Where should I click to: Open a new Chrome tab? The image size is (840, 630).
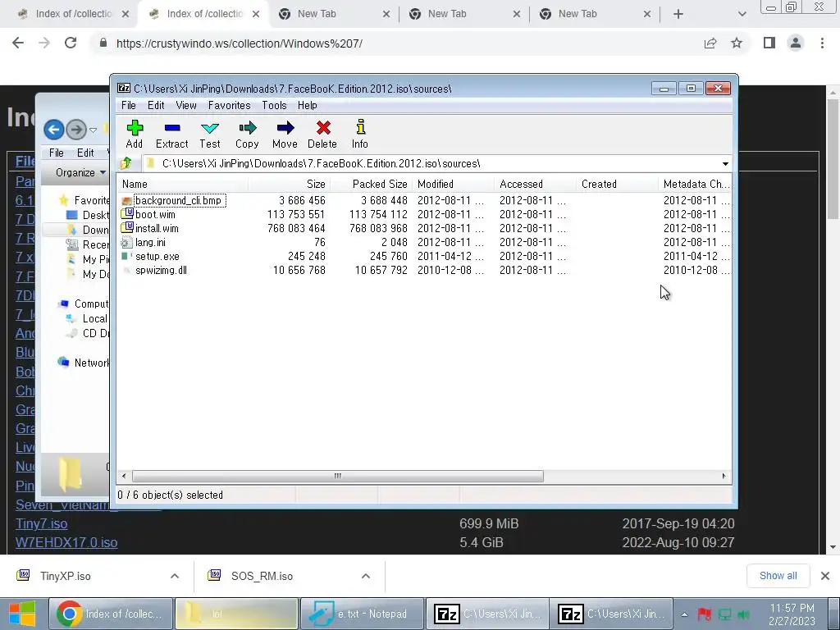(x=678, y=14)
